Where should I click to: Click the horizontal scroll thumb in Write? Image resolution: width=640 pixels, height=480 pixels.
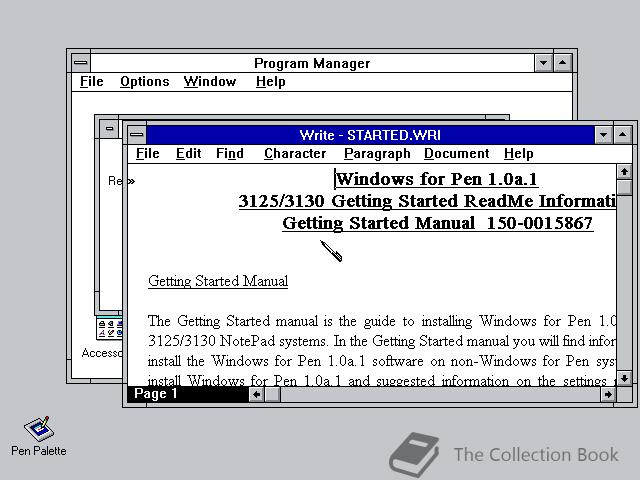(272, 394)
